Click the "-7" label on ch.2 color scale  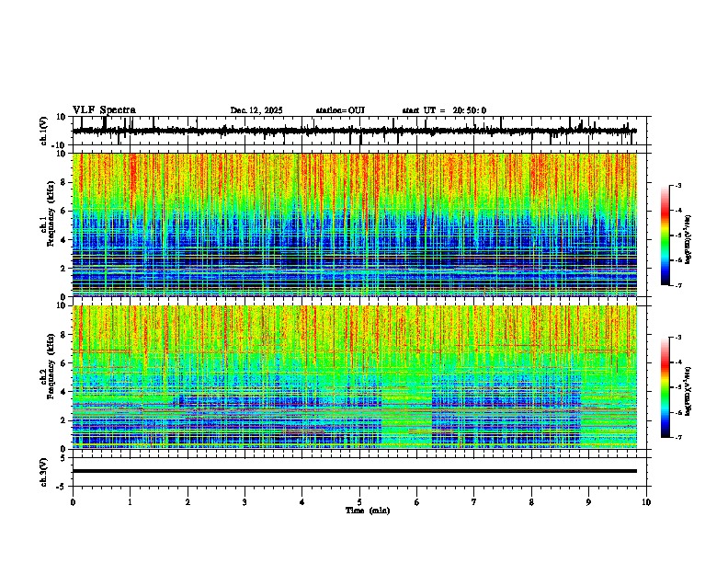pyautogui.click(x=678, y=437)
